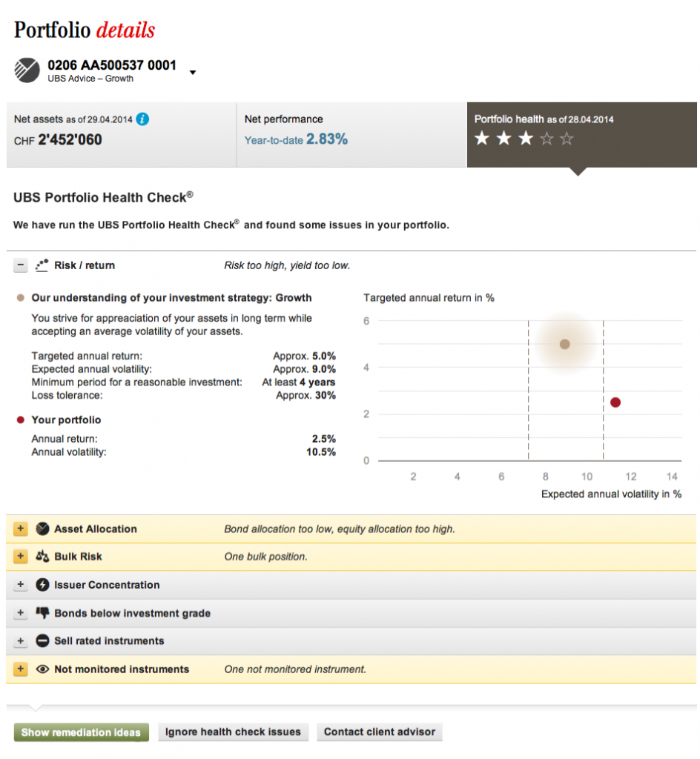
Task: Click the thumbs-down Bonds below investment grade icon
Action: pos(42,613)
